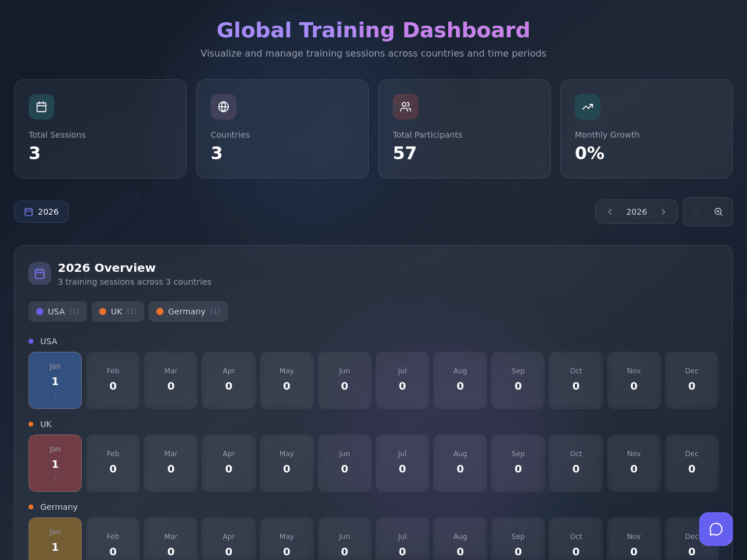Select Germany September month cell

[518, 539]
